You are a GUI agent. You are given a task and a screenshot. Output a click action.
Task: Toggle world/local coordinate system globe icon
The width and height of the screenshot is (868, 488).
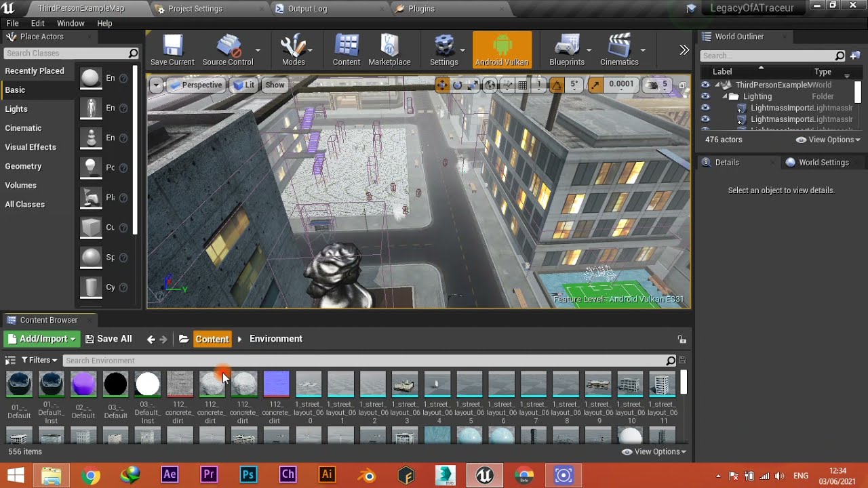[490, 85]
